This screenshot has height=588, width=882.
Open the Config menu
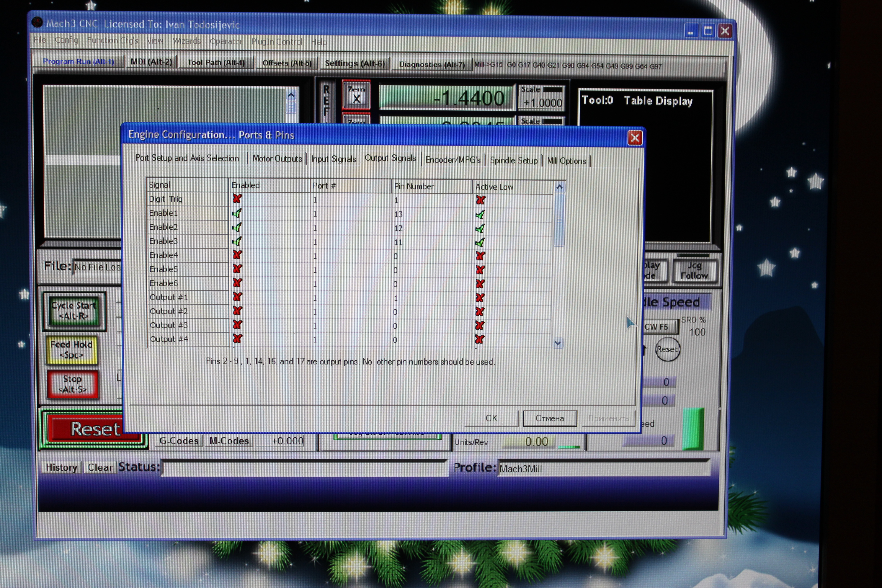[66, 40]
